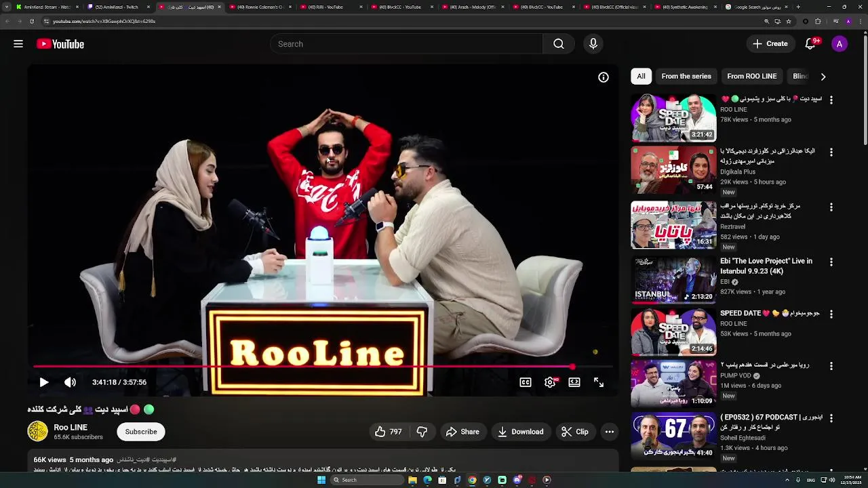The image size is (868, 488).
Task: Open taskbar Search box
Action: click(x=366, y=480)
